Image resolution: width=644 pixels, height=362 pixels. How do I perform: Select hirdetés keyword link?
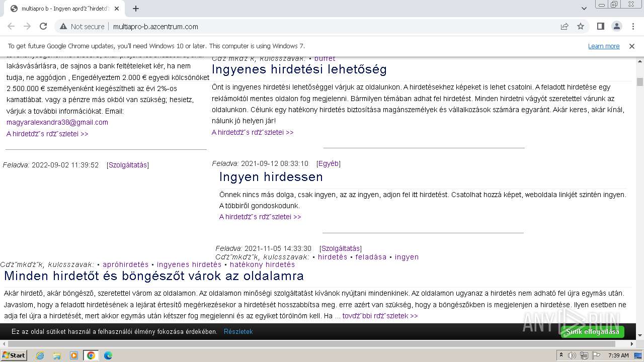333,257
